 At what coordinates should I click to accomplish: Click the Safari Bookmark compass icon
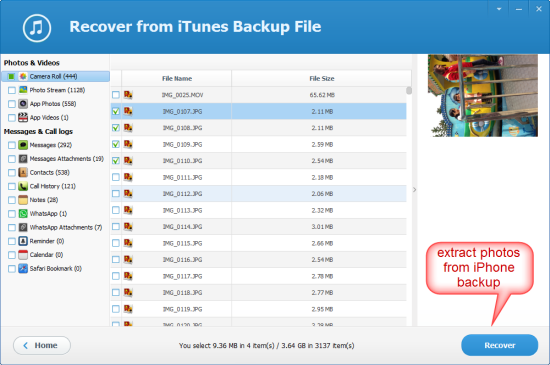23,269
